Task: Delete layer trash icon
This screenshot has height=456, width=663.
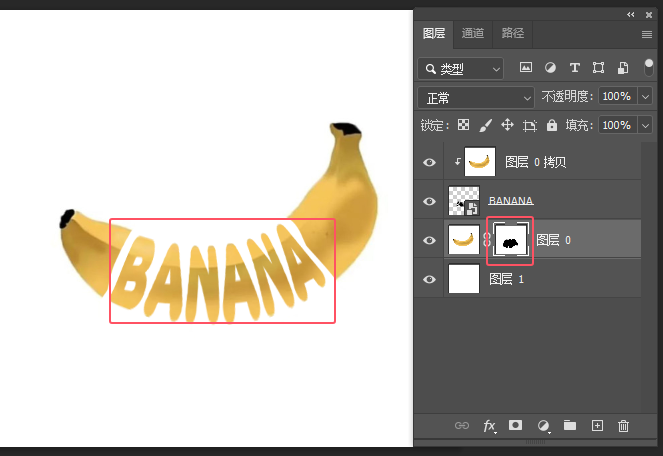Action: pyautogui.click(x=623, y=426)
